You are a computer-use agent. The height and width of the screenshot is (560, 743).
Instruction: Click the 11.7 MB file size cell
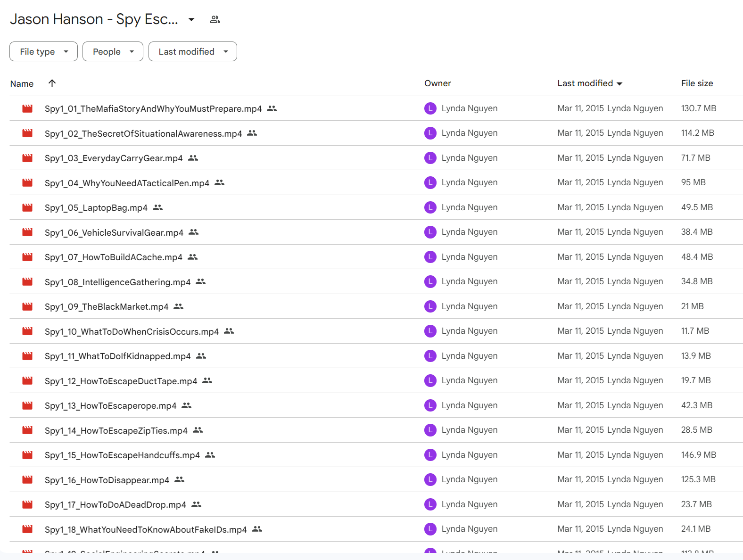695,331
